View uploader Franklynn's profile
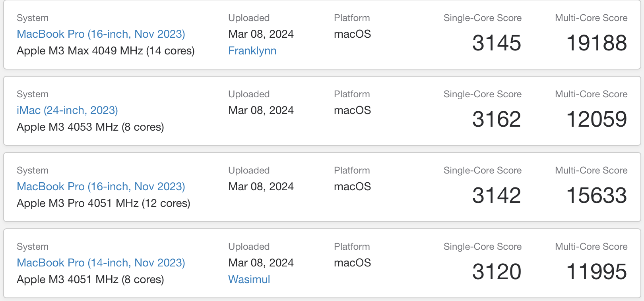 click(252, 51)
